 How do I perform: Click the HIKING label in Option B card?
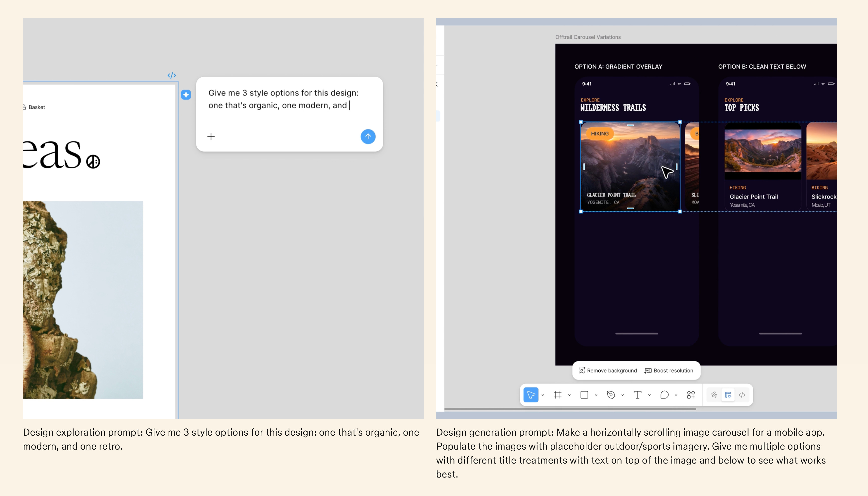click(738, 188)
